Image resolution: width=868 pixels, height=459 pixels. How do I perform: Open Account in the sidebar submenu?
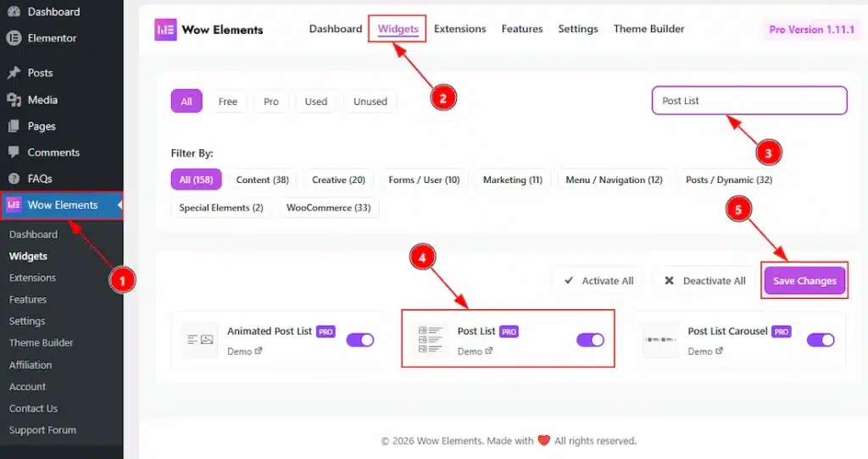pos(28,386)
